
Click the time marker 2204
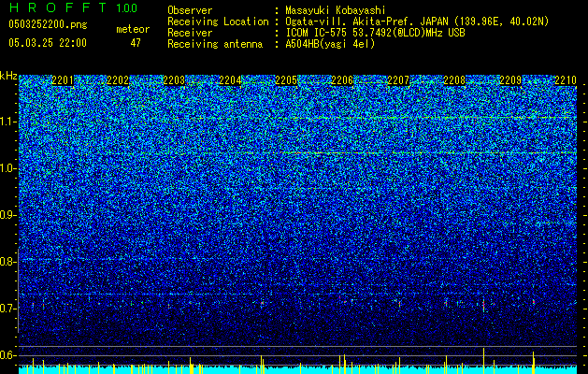[x=230, y=80]
